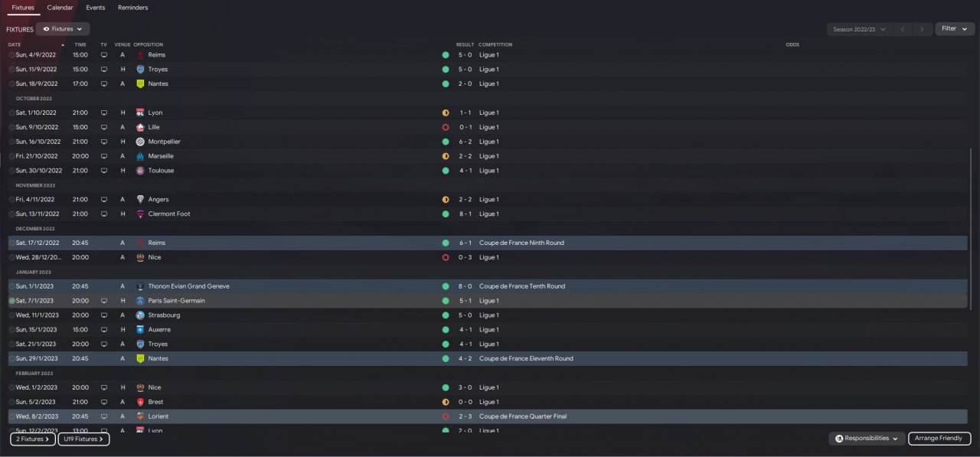The image size is (980, 457).
Task: Click the Thonon Evian Grand Geneve badge icon
Action: (140, 286)
